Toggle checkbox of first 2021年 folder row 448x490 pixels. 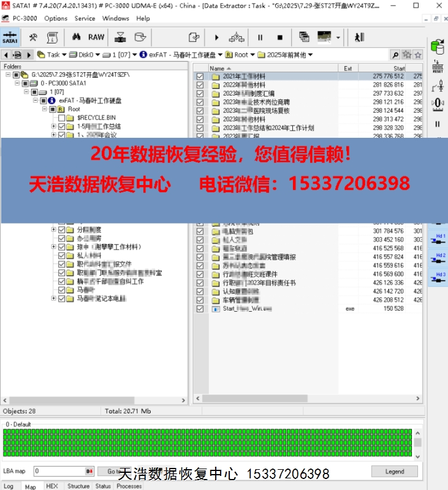point(200,77)
